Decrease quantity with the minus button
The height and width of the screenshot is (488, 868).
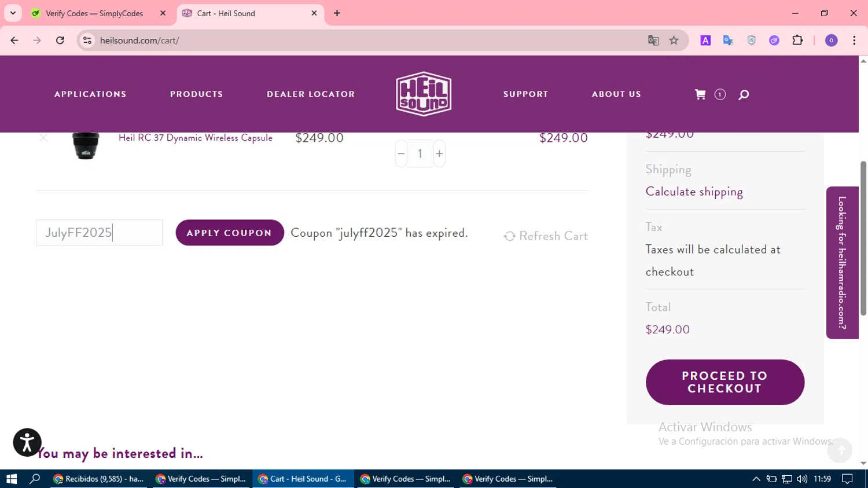pyautogui.click(x=401, y=153)
